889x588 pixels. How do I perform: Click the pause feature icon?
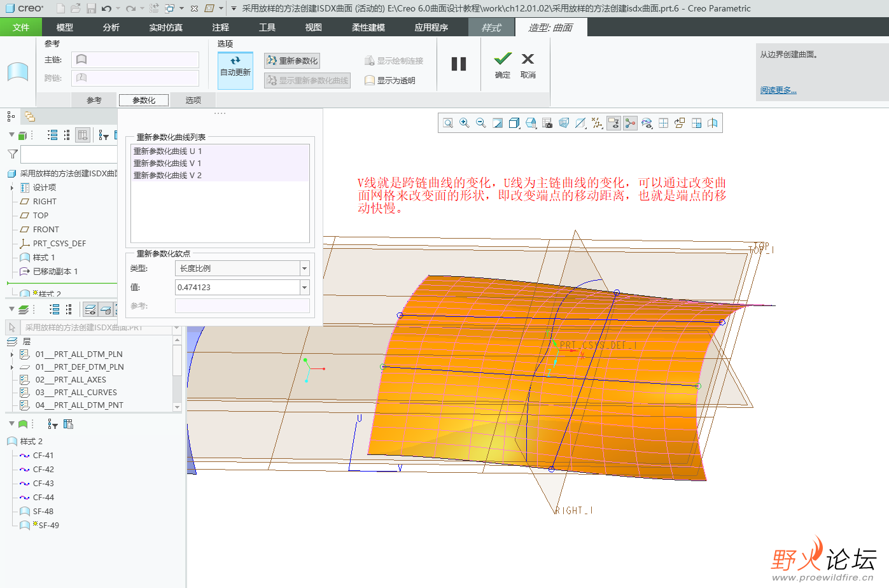click(x=459, y=64)
